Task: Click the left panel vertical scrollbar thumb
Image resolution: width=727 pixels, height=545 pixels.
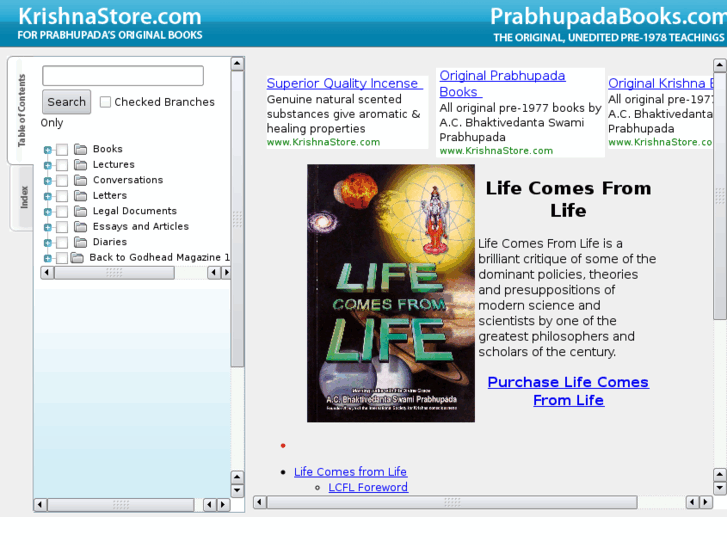Action: [x=237, y=219]
